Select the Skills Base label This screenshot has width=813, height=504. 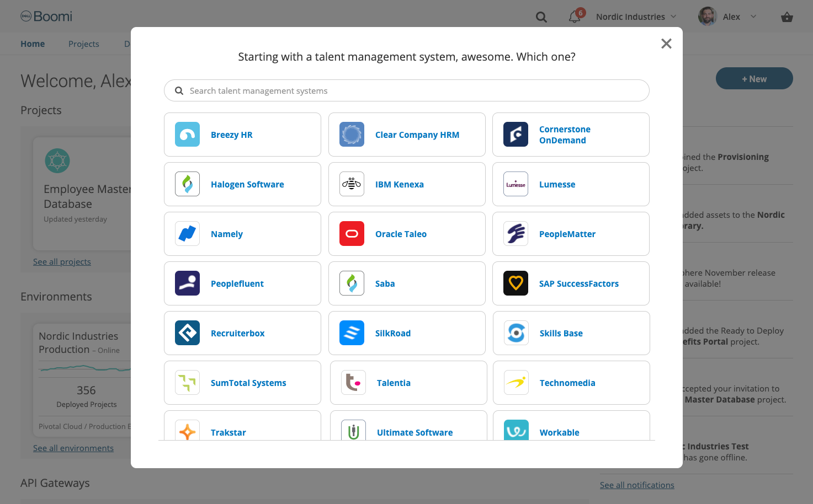[x=561, y=333]
